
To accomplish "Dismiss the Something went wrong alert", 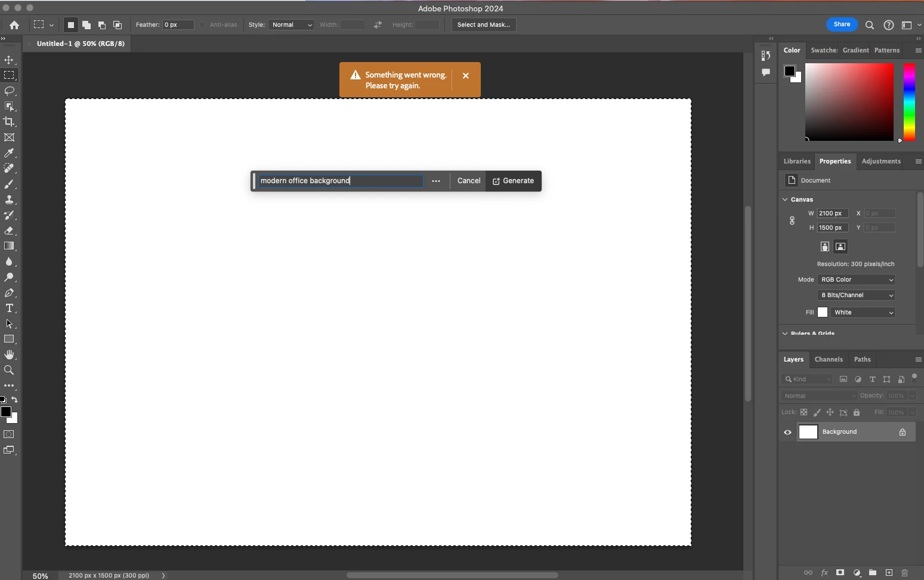I will [x=466, y=76].
